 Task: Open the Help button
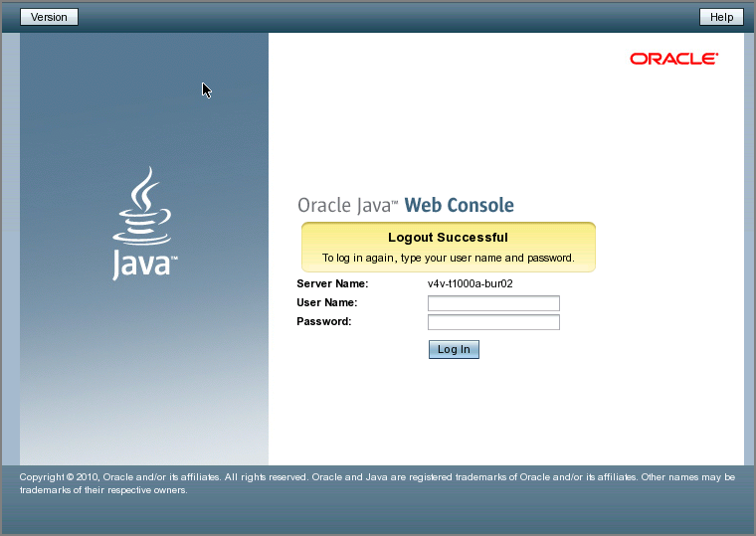coord(721,17)
